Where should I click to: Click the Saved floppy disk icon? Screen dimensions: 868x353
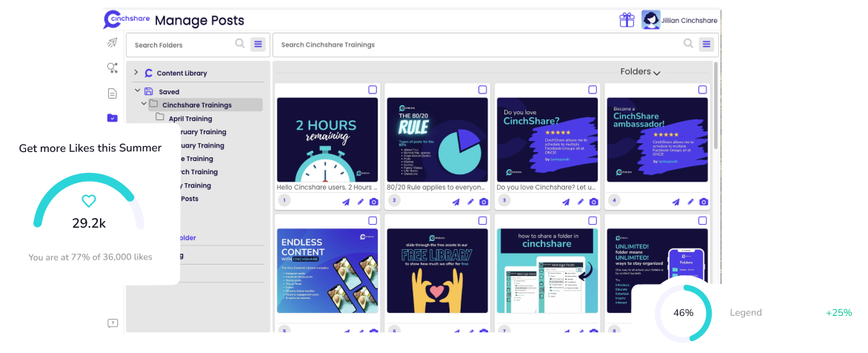148,91
